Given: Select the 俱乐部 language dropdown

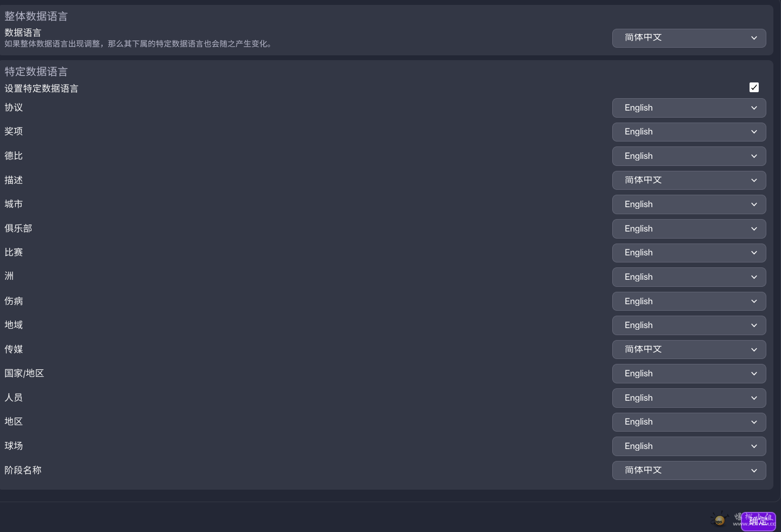Looking at the screenshot, I should pos(689,229).
